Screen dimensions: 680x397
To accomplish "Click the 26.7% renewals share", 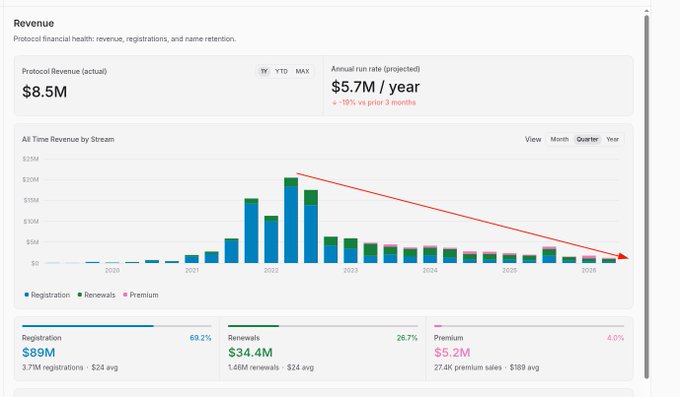I will pyautogui.click(x=407, y=338).
